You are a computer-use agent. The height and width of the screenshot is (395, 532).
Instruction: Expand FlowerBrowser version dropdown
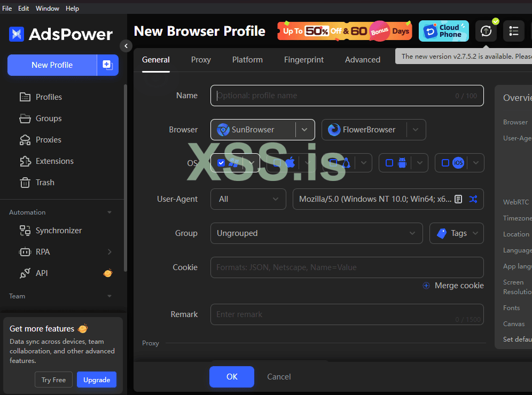click(416, 130)
